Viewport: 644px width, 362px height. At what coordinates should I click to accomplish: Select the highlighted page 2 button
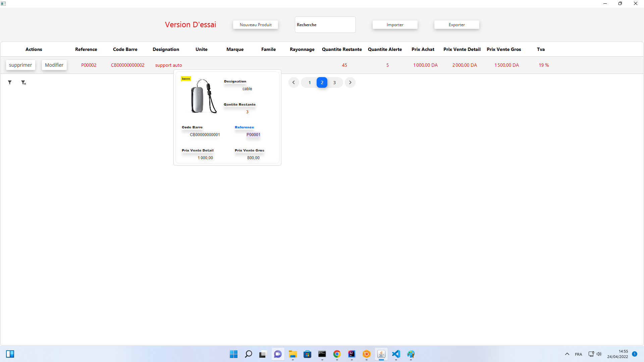tap(322, 82)
